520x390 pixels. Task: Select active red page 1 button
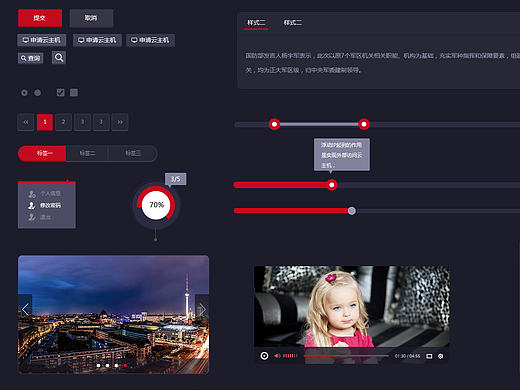(x=45, y=122)
